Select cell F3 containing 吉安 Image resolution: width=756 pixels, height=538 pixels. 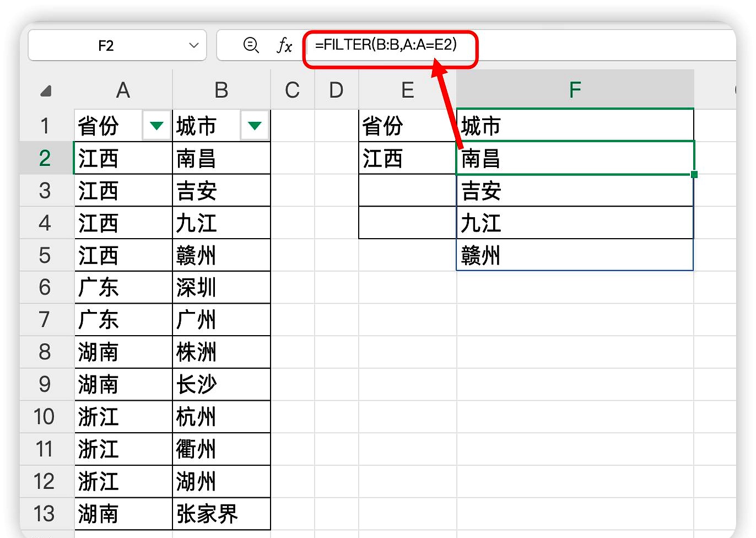click(x=575, y=191)
